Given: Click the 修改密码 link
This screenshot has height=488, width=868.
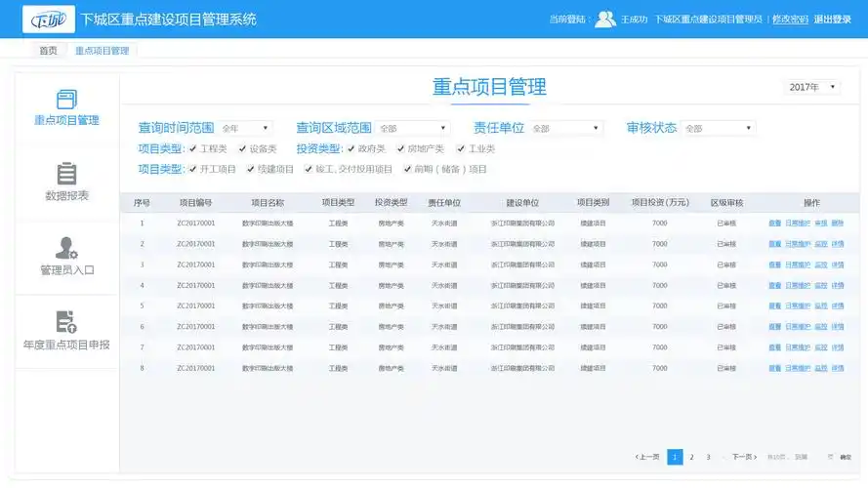Looking at the screenshot, I should click(790, 20).
